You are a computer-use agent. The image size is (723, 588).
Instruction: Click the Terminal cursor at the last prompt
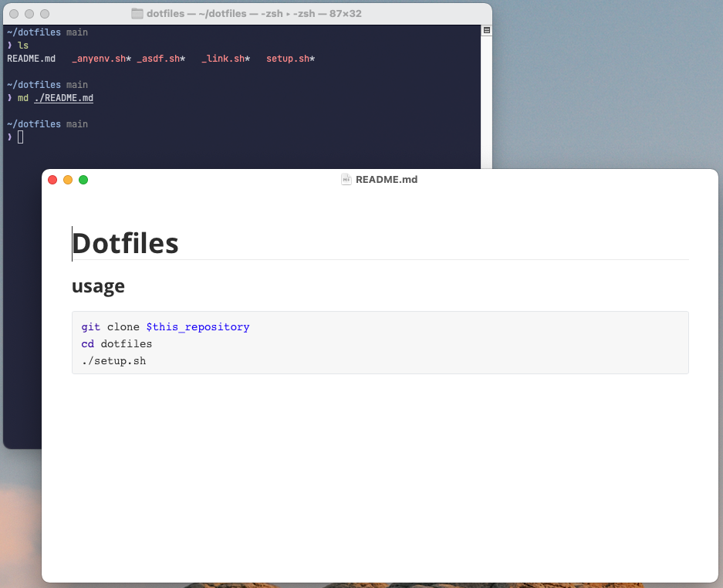pos(20,137)
